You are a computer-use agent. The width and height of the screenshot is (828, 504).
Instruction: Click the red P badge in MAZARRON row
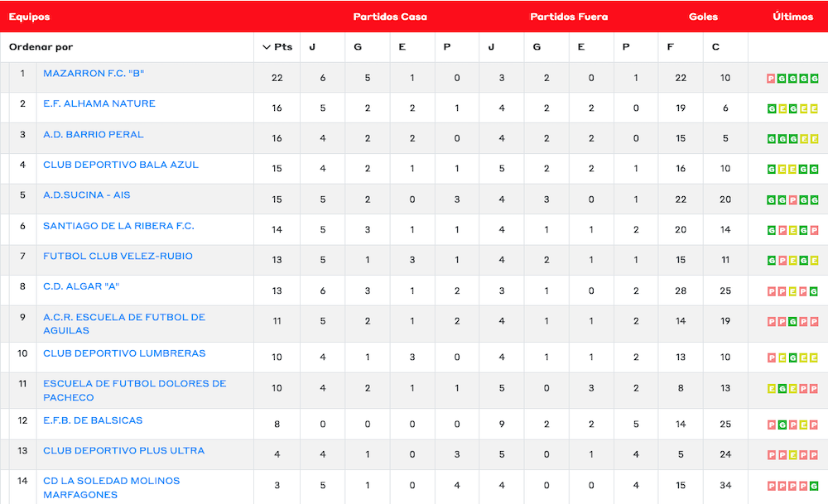771,79
